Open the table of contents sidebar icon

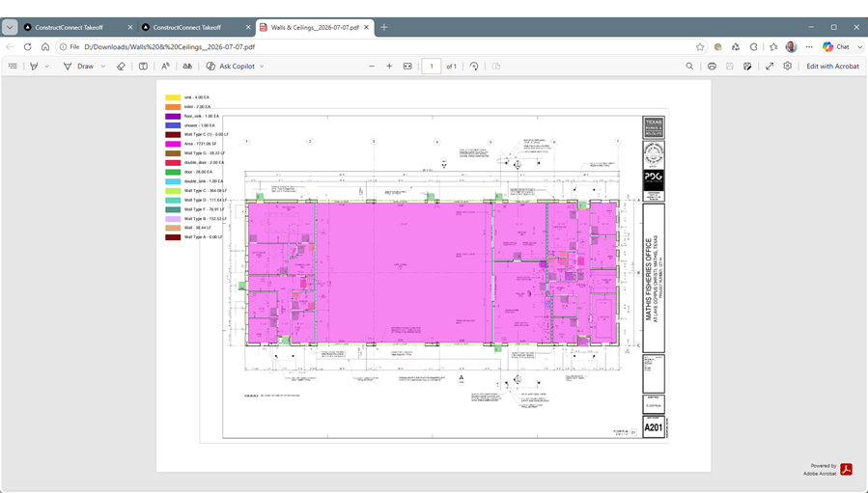(13, 66)
